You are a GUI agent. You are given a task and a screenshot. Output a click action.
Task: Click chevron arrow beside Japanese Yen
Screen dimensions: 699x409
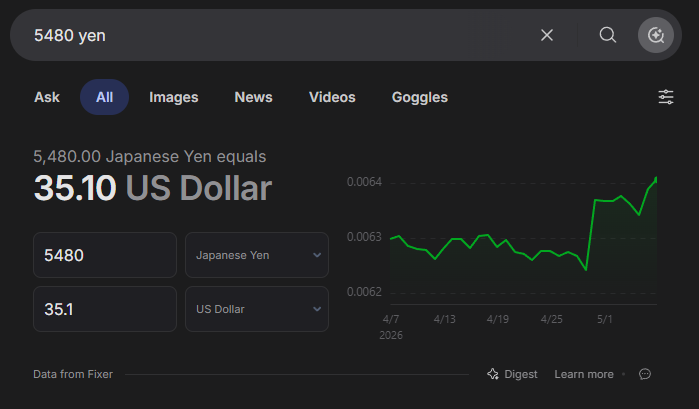317,255
